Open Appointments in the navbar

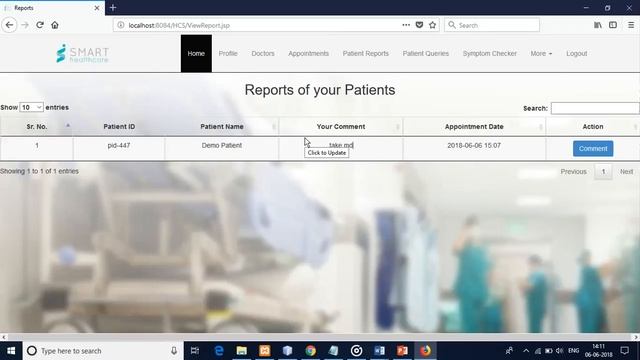point(309,53)
